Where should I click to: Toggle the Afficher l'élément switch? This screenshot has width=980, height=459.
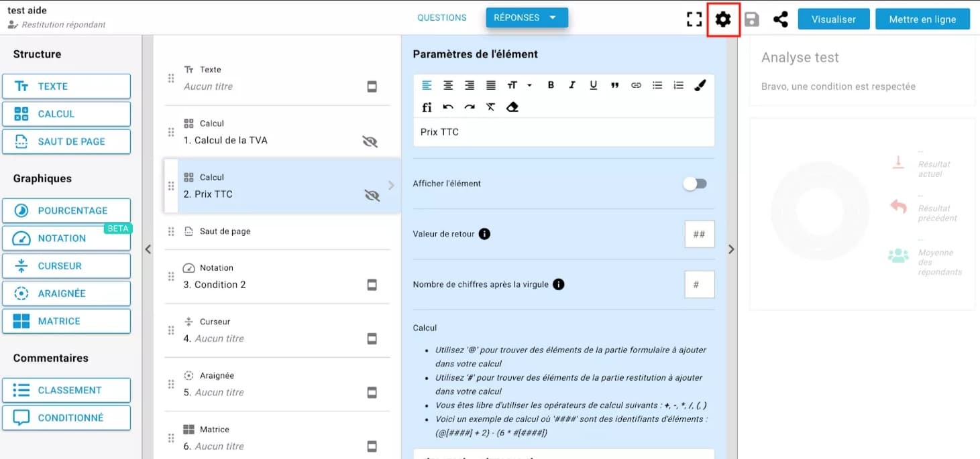tap(695, 184)
